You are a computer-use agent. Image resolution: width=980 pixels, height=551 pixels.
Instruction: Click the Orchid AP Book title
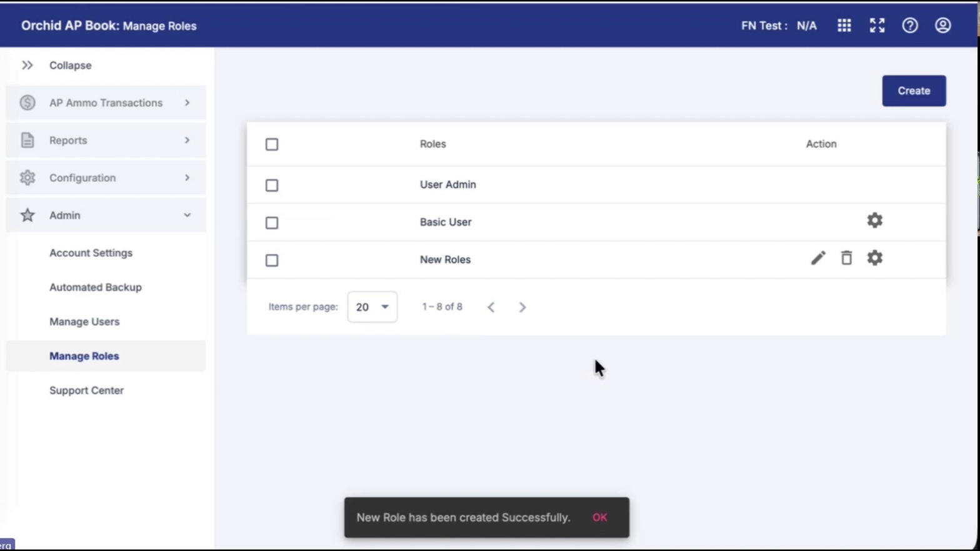click(70, 26)
